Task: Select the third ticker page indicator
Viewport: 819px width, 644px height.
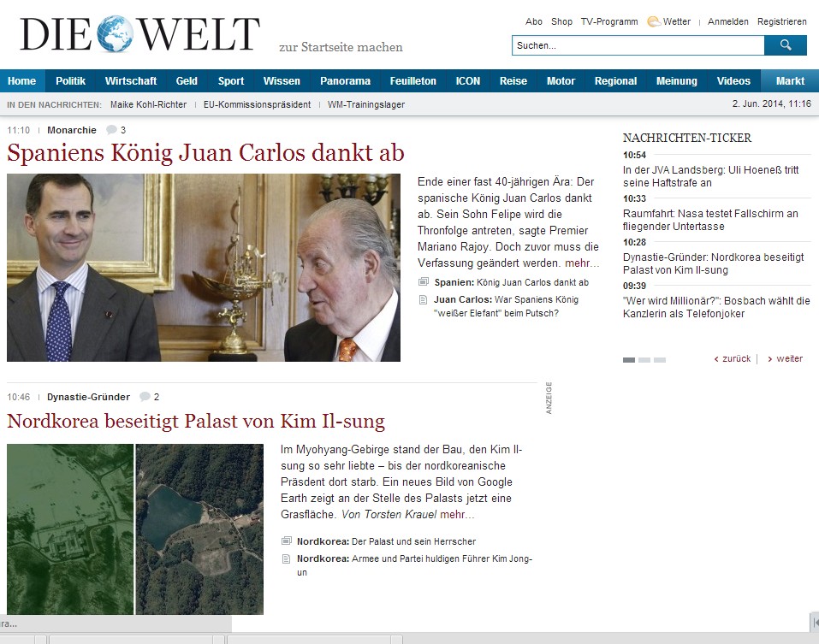Action: [x=660, y=360]
